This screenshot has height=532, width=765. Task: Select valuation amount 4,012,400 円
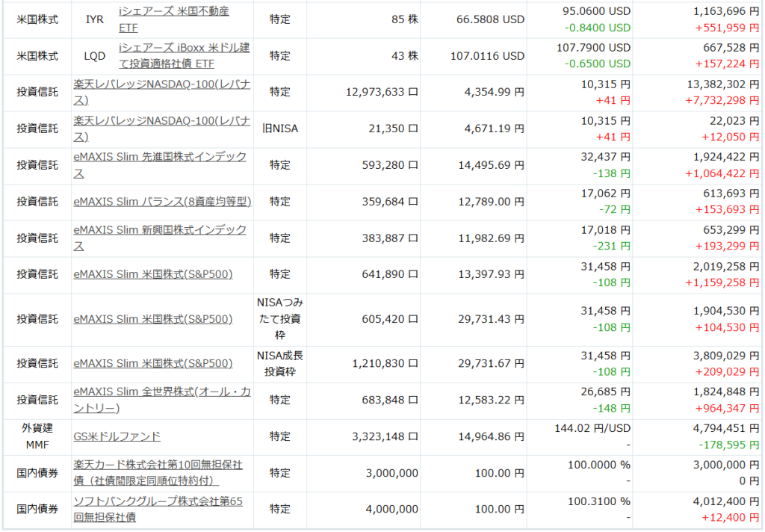(x=726, y=502)
